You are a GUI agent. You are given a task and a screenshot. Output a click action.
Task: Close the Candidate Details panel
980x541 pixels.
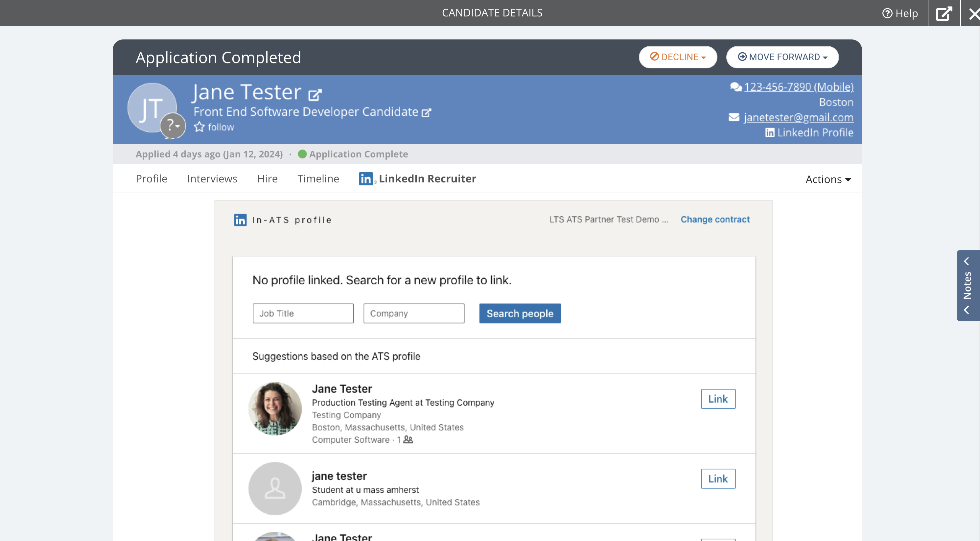coord(974,14)
